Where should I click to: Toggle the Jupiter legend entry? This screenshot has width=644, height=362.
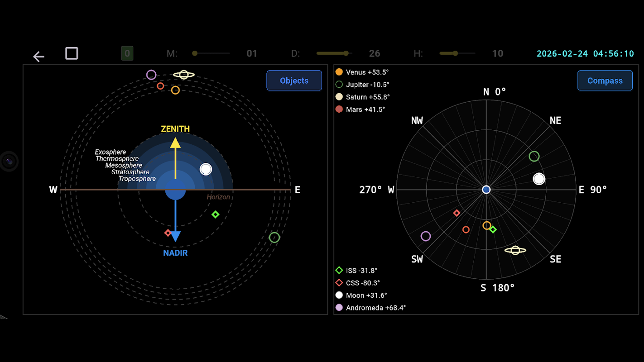(363, 84)
